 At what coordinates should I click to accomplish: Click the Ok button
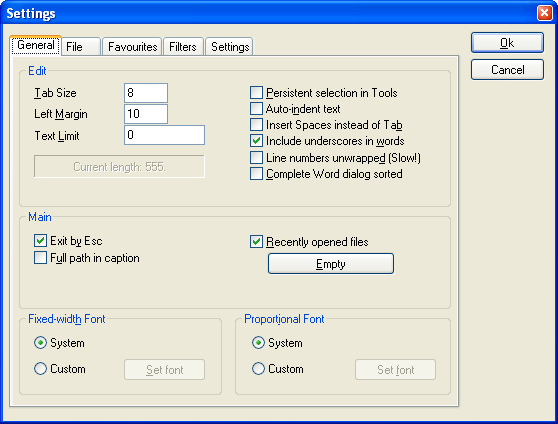tap(507, 43)
